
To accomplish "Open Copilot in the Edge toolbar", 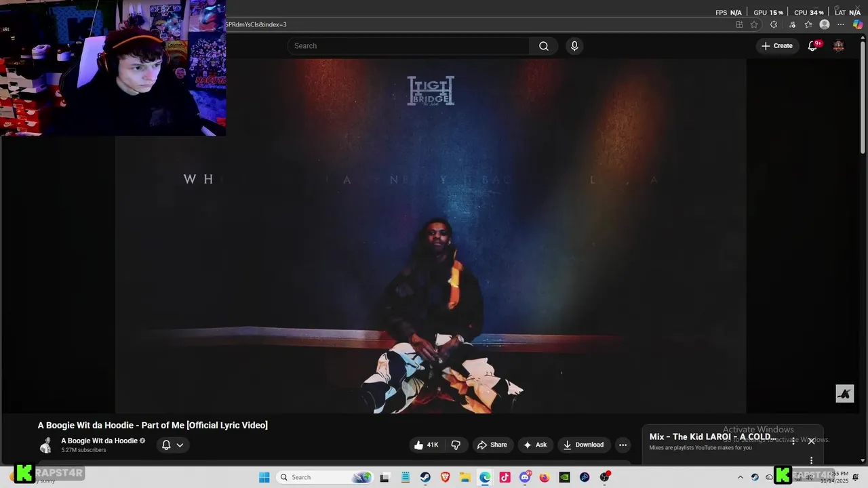I will click(x=858, y=24).
